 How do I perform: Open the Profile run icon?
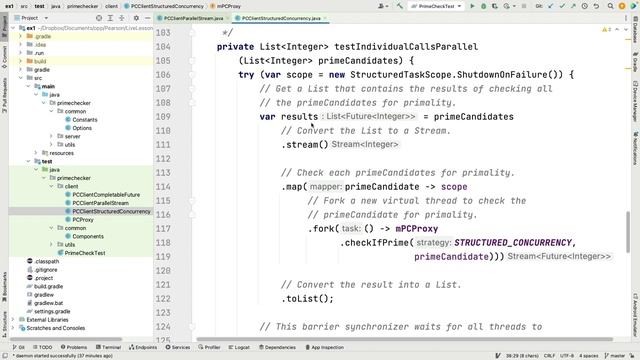(x=507, y=6)
